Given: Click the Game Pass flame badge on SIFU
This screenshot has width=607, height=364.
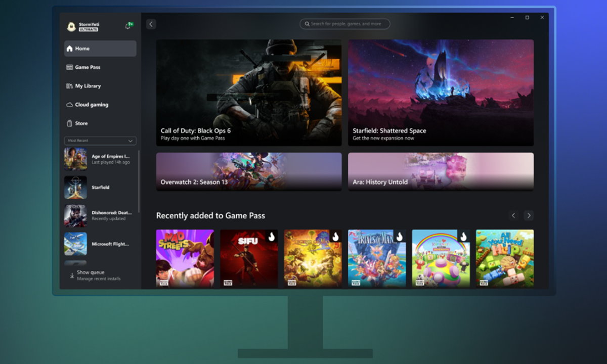Looking at the screenshot, I should (x=271, y=238).
